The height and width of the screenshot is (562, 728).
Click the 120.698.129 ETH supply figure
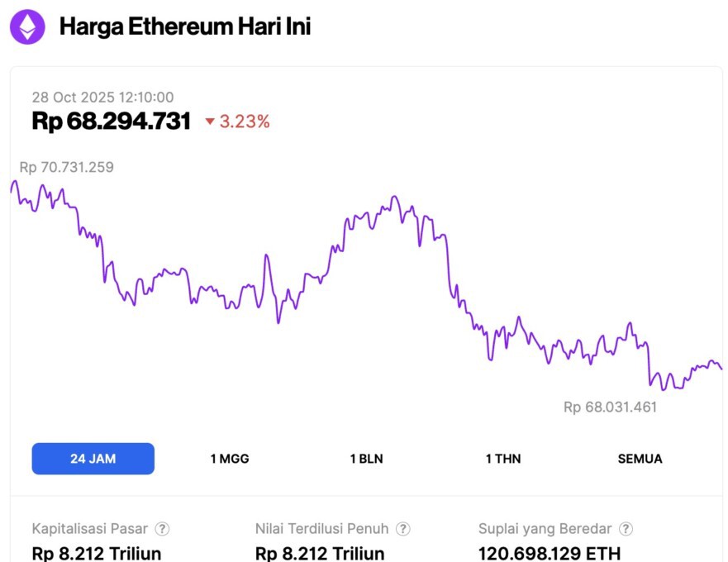click(x=549, y=552)
